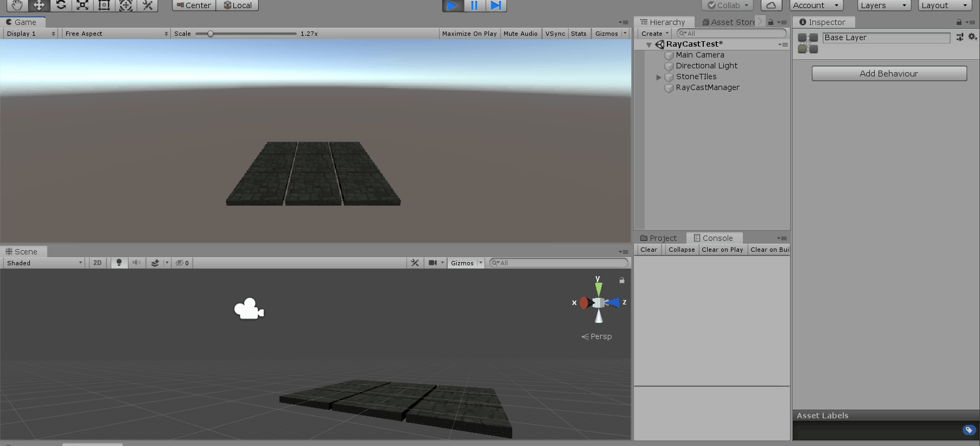
Task: Click the Base Layer name field
Action: (x=886, y=37)
